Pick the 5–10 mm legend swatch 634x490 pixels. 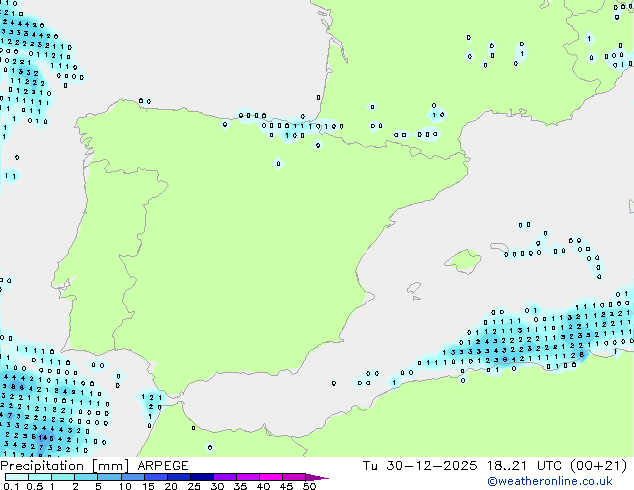[109, 477]
